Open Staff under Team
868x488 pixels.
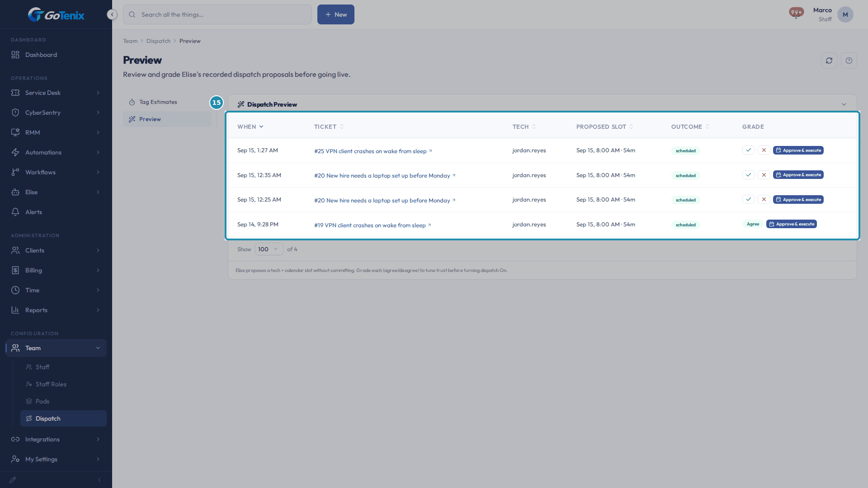click(x=63, y=367)
